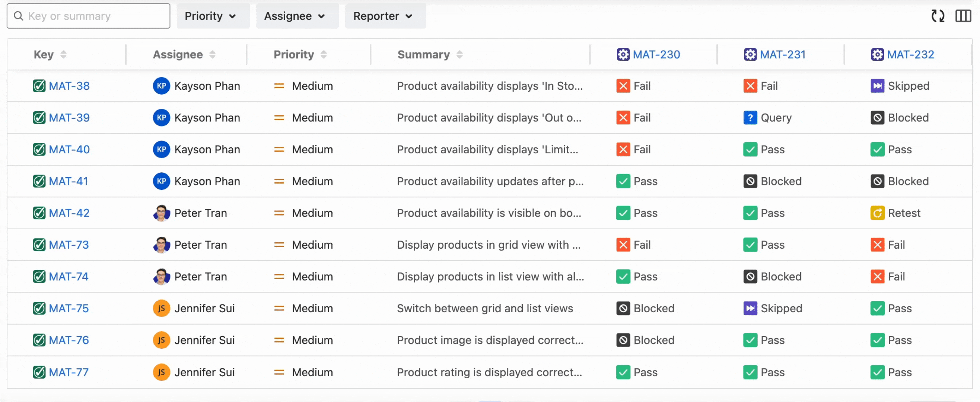The width and height of the screenshot is (980, 402).
Task: Click the test case icon beside MAT-73
Action: 39,245
